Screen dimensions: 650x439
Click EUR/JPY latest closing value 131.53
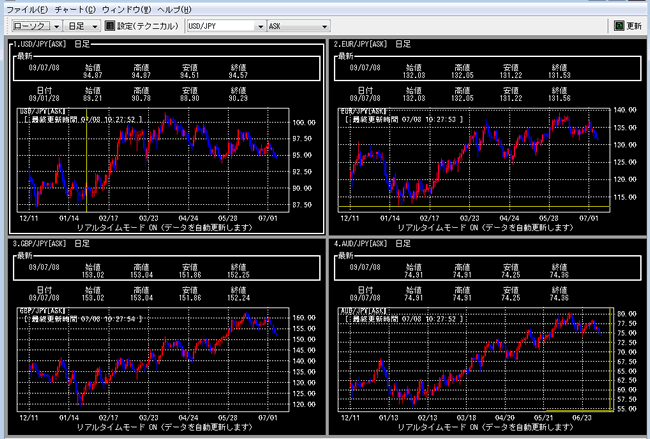559,75
